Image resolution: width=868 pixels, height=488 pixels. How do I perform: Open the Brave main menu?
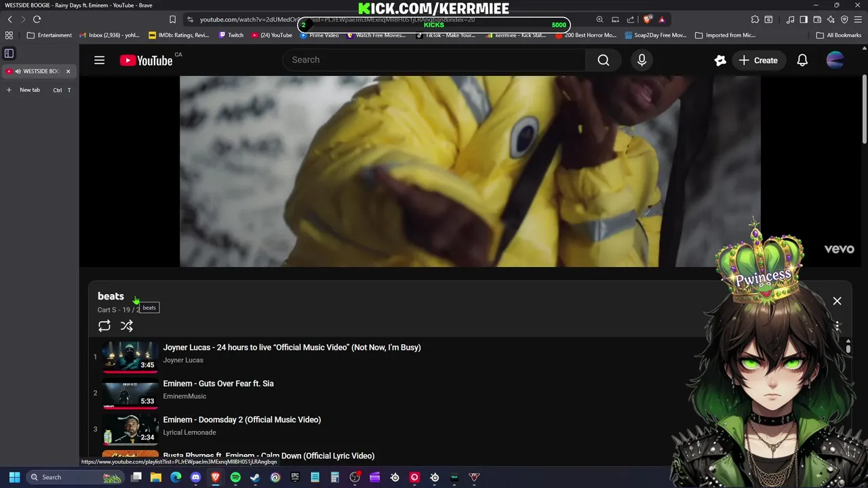[x=859, y=20]
